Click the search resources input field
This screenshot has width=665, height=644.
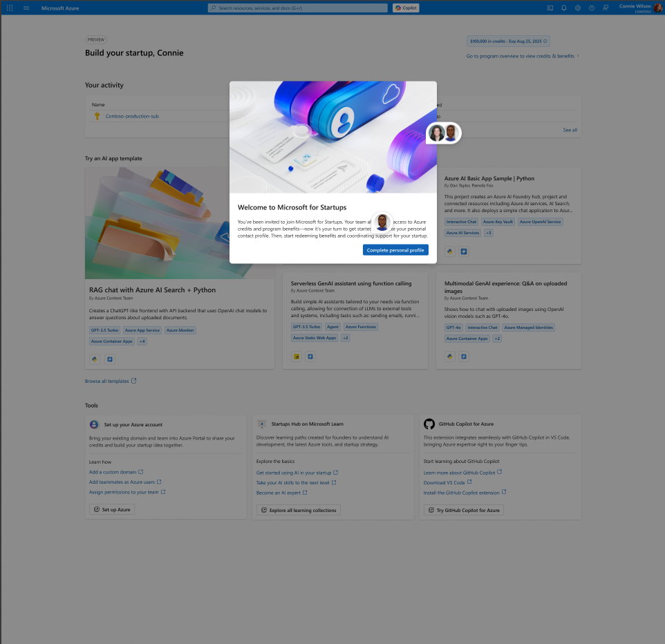pos(298,8)
